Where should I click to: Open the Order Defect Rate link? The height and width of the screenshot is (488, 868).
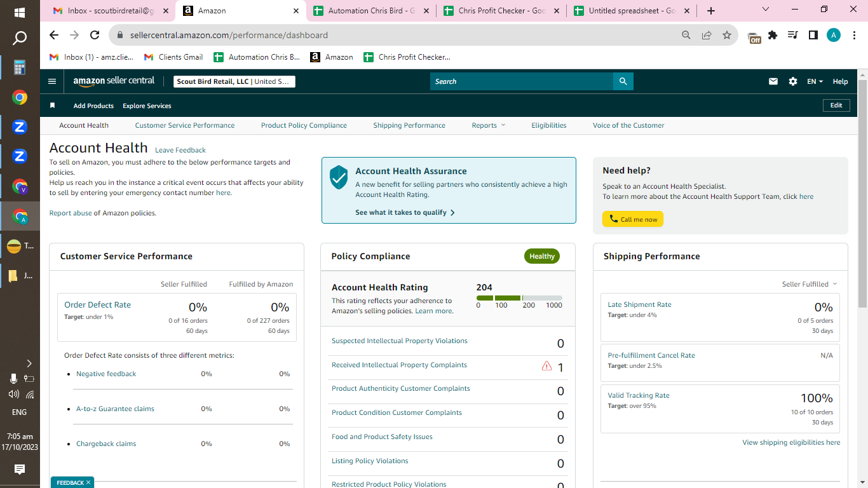pyautogui.click(x=97, y=304)
